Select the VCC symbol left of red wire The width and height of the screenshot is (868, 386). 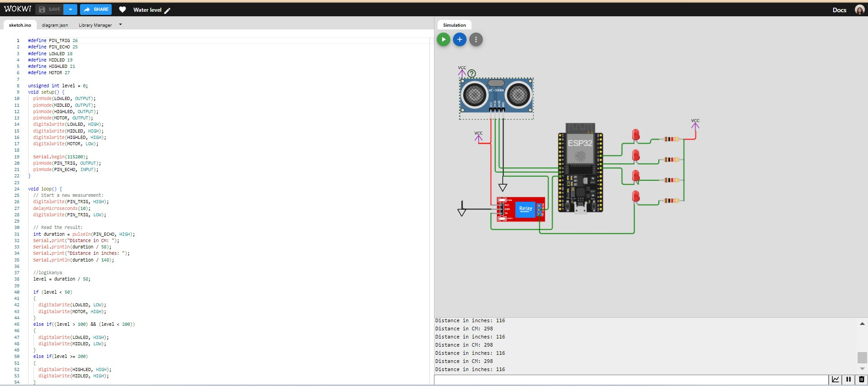pos(478,137)
